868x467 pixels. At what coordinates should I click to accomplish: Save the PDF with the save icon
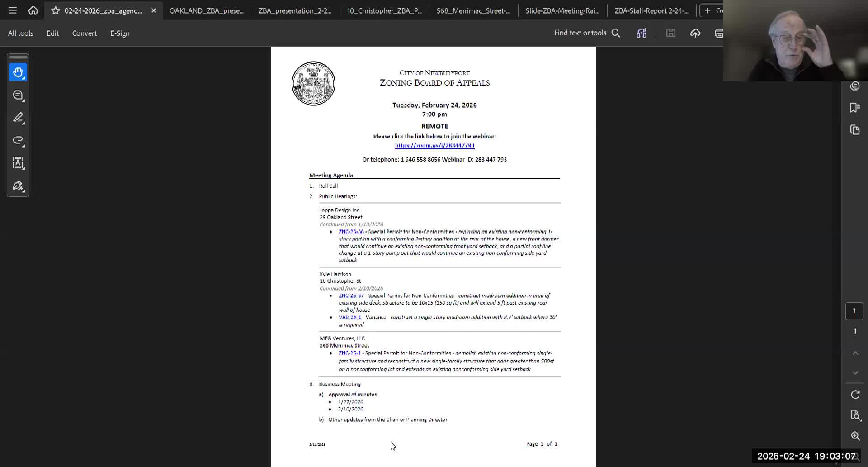[x=671, y=33]
